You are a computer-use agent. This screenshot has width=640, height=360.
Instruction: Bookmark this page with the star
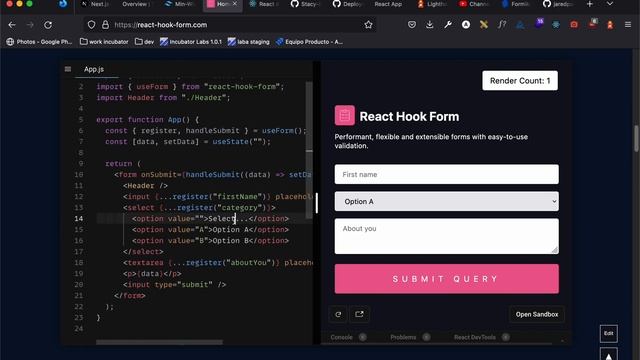pyautogui.click(x=368, y=25)
